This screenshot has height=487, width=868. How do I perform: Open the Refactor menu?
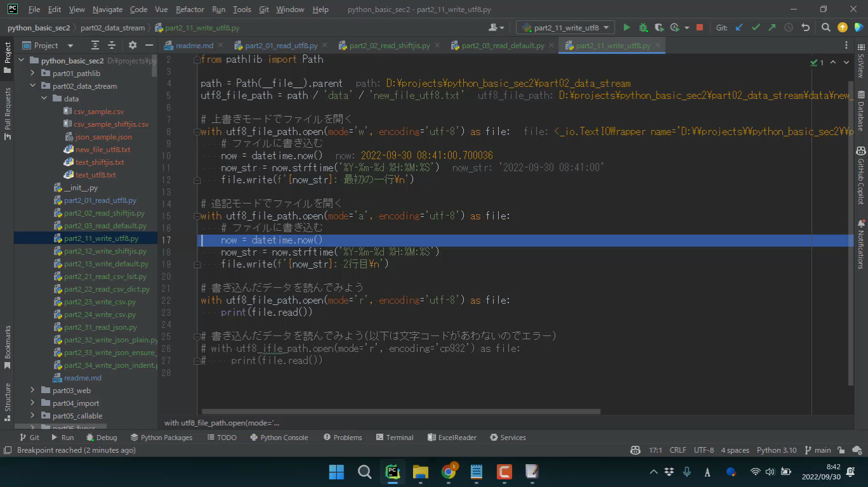[x=190, y=10]
